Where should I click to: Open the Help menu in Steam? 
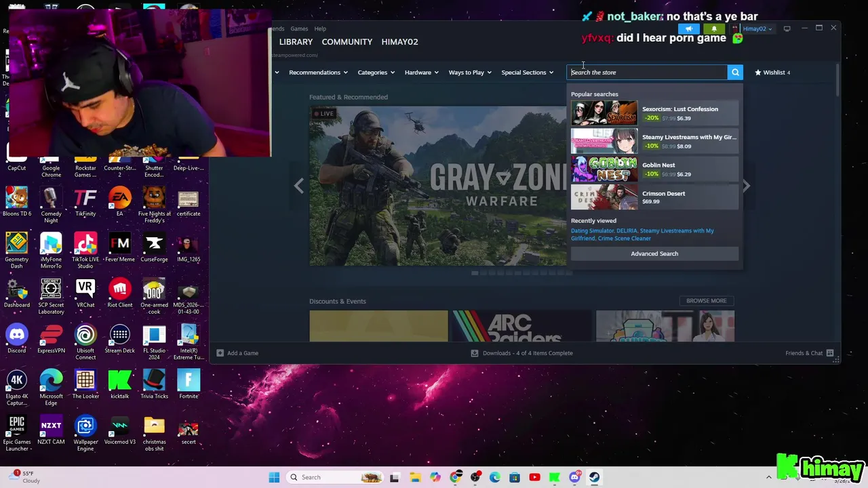pyautogui.click(x=320, y=28)
